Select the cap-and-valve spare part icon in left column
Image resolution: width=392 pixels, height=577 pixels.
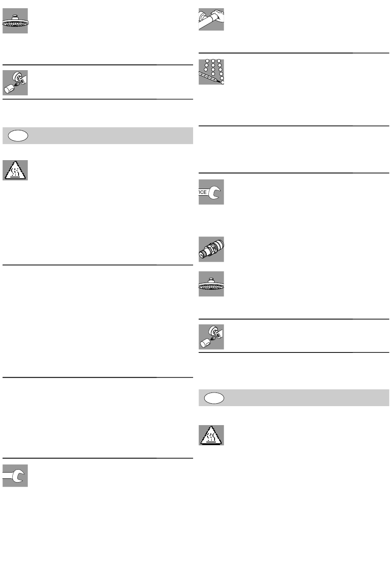(x=15, y=83)
